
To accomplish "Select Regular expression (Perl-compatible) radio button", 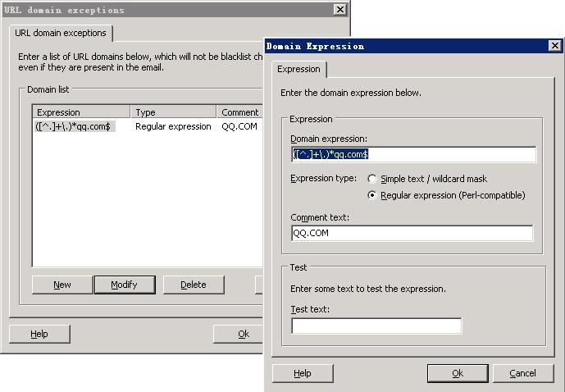I will (373, 195).
